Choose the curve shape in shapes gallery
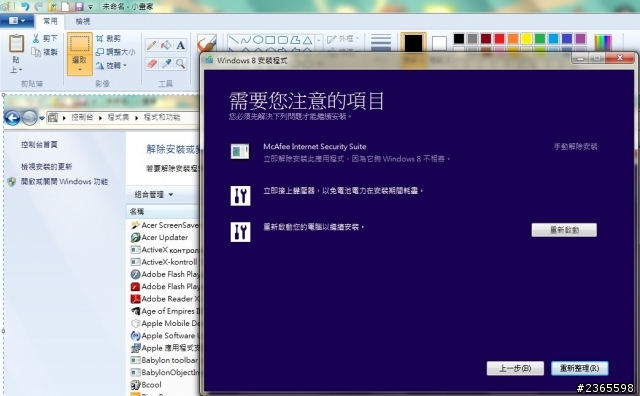Viewport: 640px width, 396px height. 245,40
